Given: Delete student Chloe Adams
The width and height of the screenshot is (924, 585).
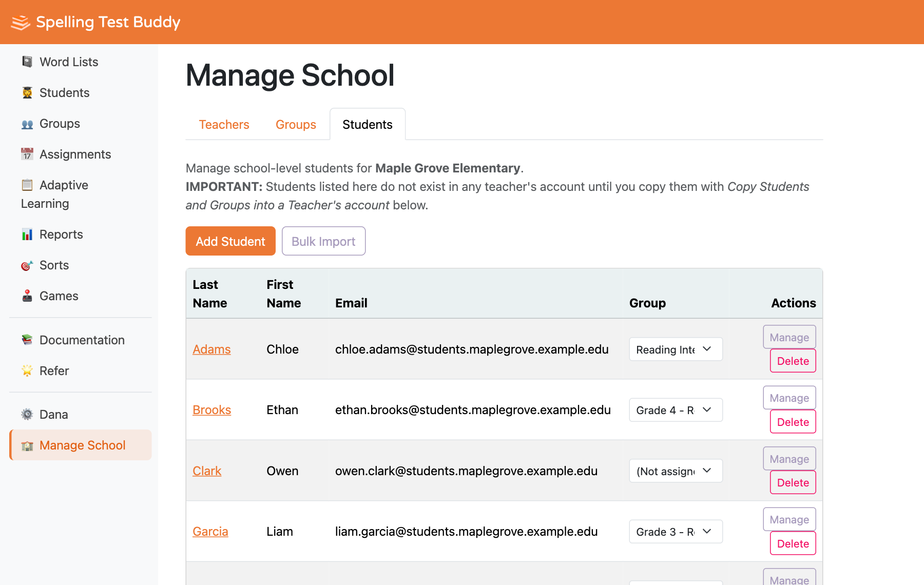Looking at the screenshot, I should pyautogui.click(x=793, y=361).
